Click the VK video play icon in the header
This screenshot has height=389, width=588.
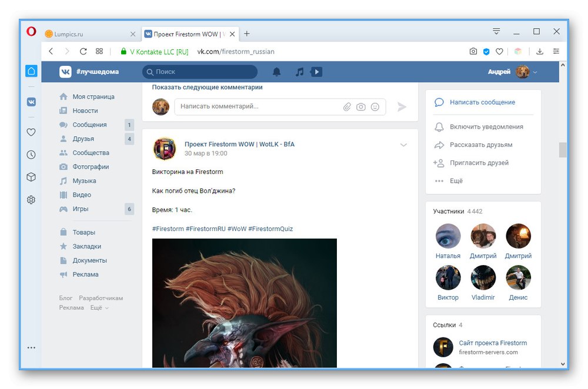(x=316, y=72)
